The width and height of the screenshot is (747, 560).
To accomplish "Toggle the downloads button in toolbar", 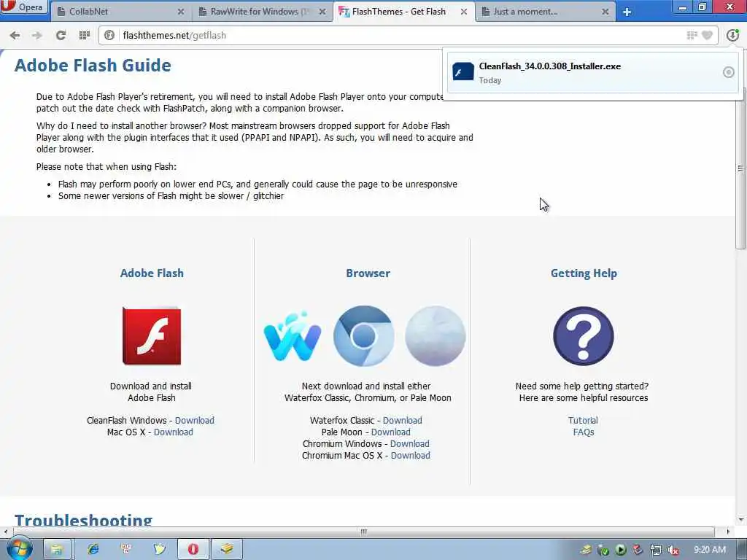I will coord(732,35).
